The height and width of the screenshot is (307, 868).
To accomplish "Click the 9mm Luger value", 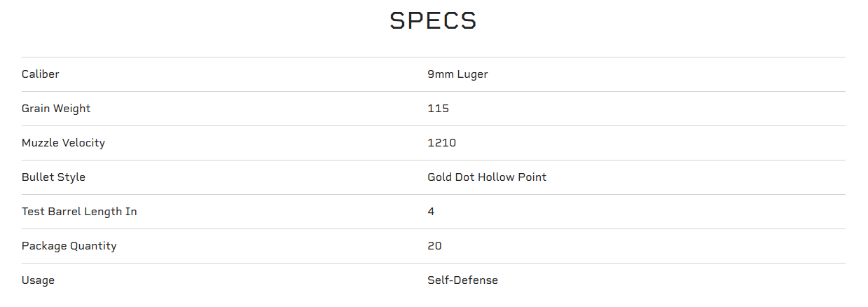I will point(457,74).
